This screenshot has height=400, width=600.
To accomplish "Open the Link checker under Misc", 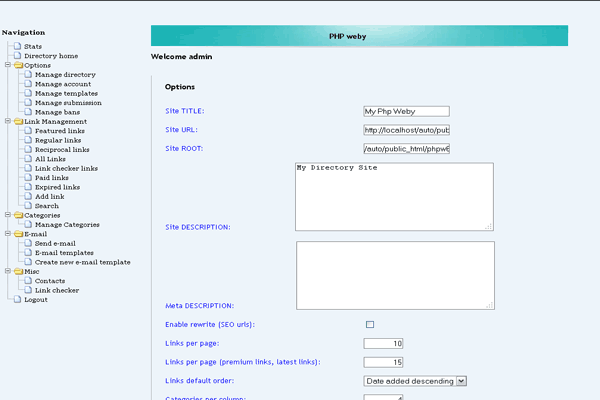I will (x=56, y=290).
